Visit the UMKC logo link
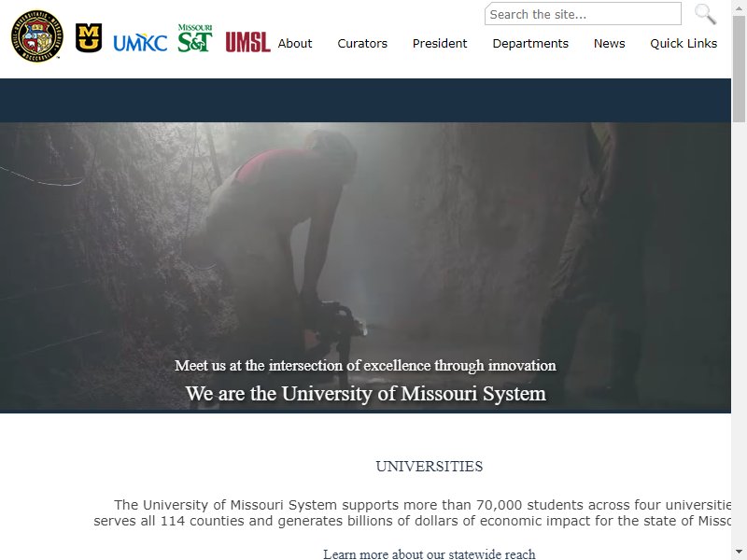Viewport: 747px width, 560px height. tap(140, 43)
